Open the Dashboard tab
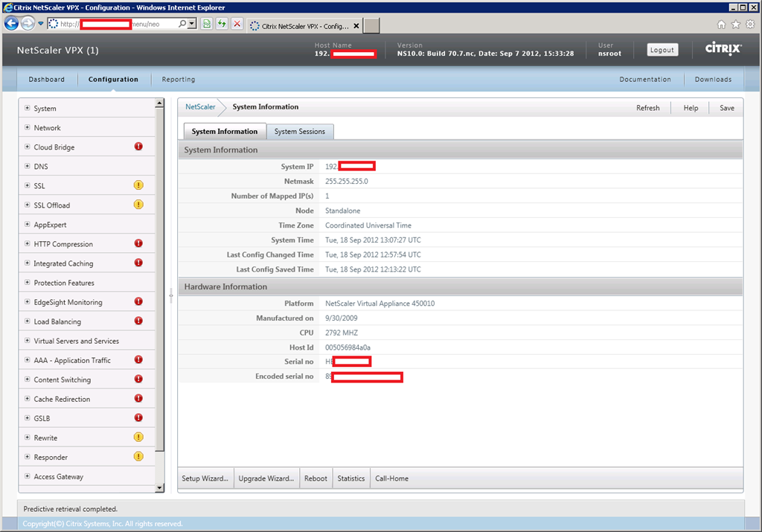762x532 pixels. point(47,79)
